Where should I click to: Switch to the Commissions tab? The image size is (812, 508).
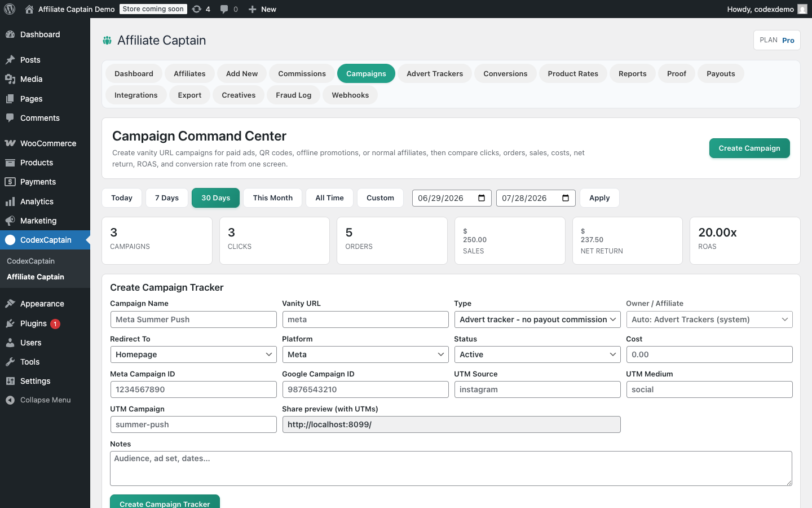click(302, 73)
